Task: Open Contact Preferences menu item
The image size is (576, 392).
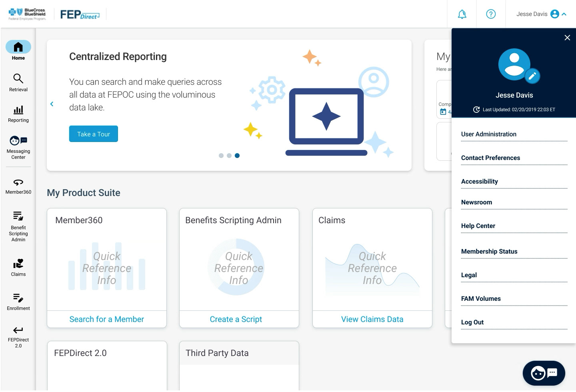Action: click(x=514, y=158)
